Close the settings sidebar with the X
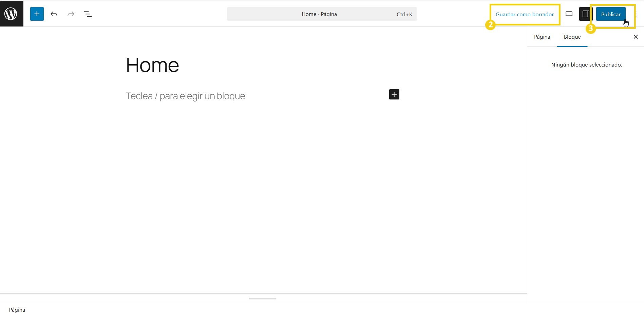The width and height of the screenshot is (644, 313). point(636,37)
